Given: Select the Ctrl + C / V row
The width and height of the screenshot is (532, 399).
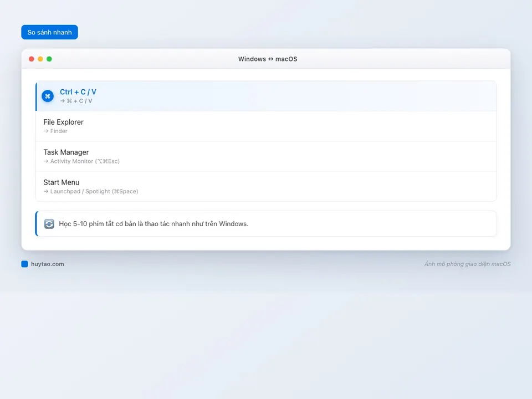Looking at the screenshot, I should click(266, 96).
